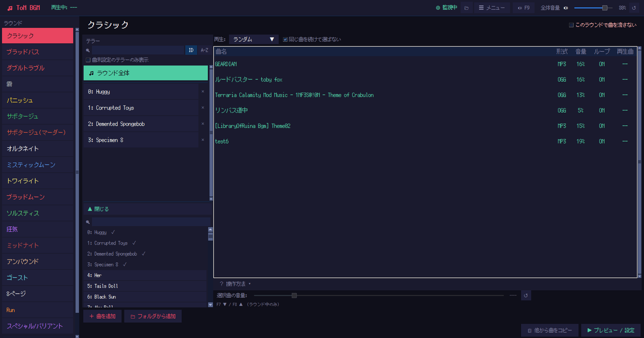
Task: Sort terrors using the ID button
Action: 191,50
